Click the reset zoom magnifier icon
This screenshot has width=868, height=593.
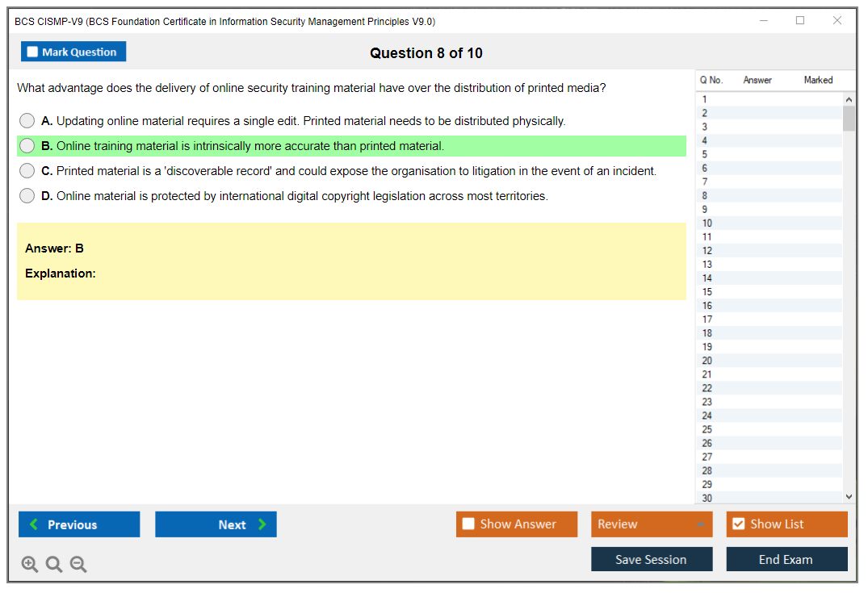tap(54, 564)
